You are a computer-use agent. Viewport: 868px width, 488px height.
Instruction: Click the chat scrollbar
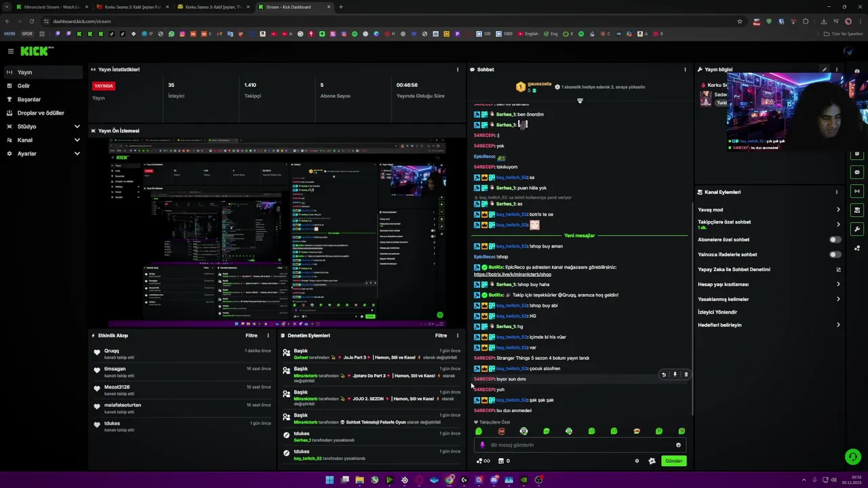pyautogui.click(x=692, y=308)
